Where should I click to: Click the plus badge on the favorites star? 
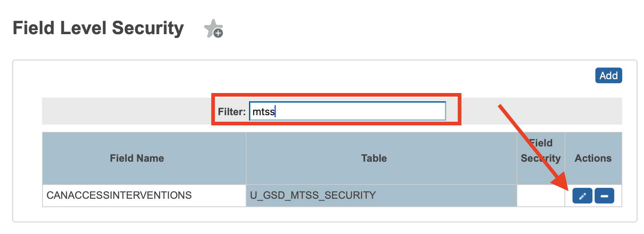coord(218,34)
